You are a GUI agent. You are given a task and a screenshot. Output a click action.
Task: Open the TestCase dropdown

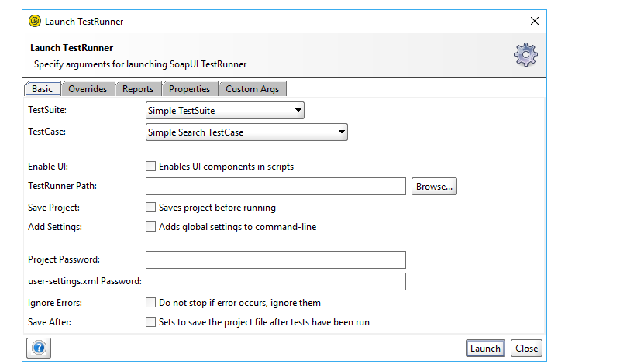[246, 132]
